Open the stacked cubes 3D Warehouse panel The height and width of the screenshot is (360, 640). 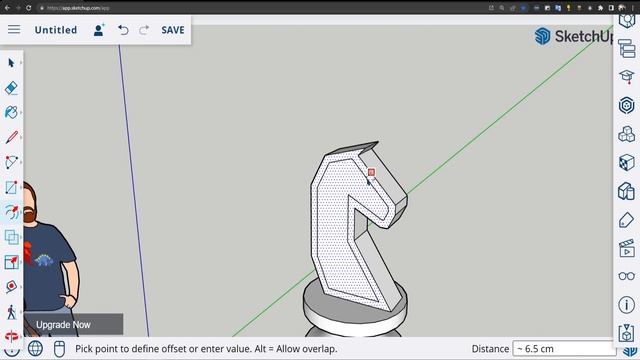627,134
